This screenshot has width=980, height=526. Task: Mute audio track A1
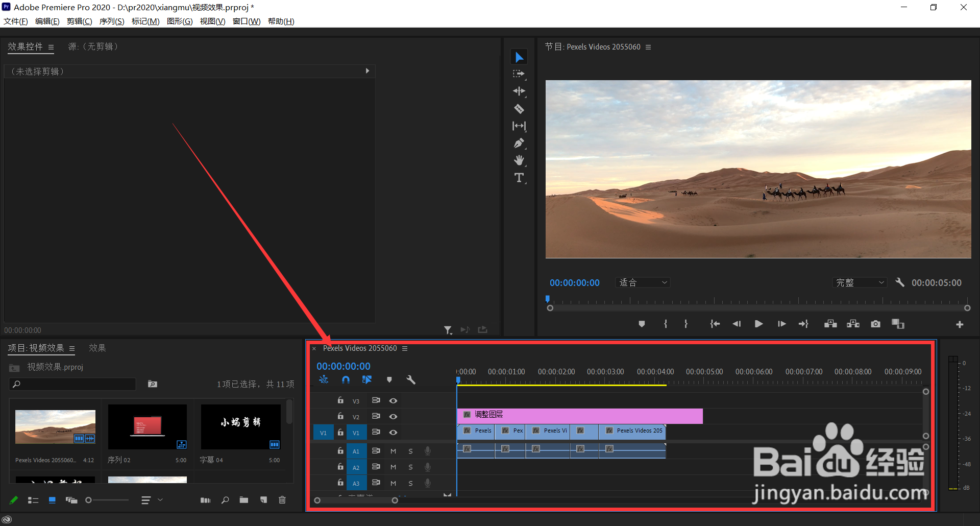(393, 451)
